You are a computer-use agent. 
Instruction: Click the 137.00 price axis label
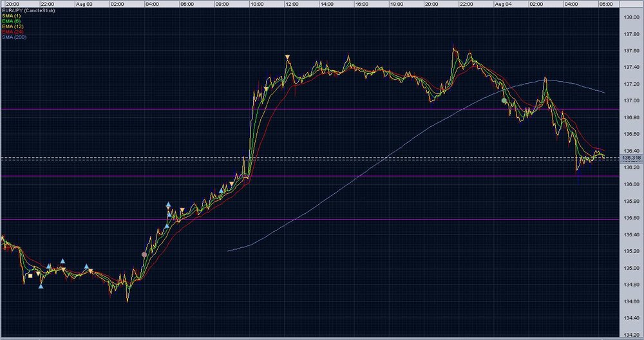click(x=631, y=100)
